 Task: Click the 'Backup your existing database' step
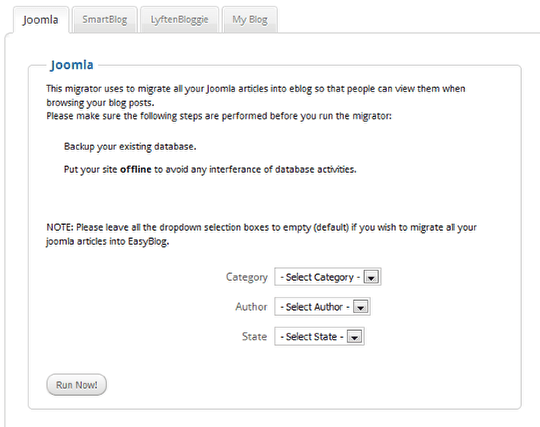(x=130, y=147)
